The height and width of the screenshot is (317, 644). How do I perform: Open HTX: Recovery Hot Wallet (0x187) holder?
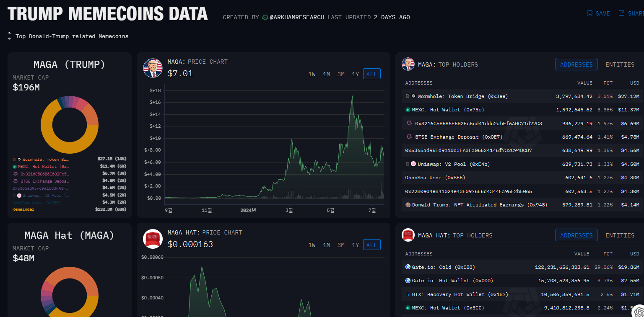coord(461,294)
